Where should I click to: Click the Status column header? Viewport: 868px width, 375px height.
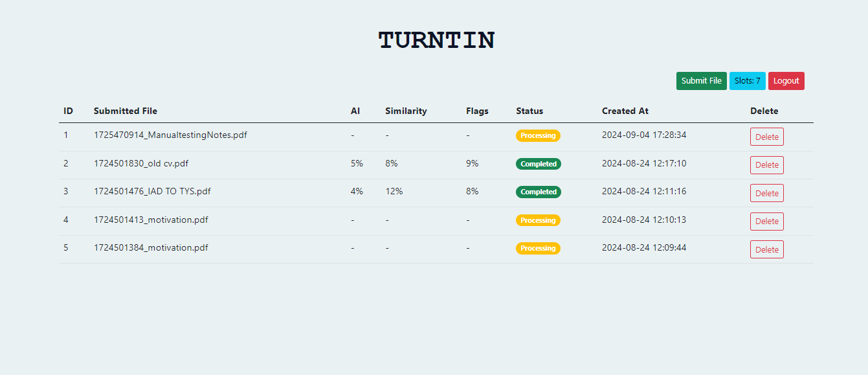click(529, 111)
